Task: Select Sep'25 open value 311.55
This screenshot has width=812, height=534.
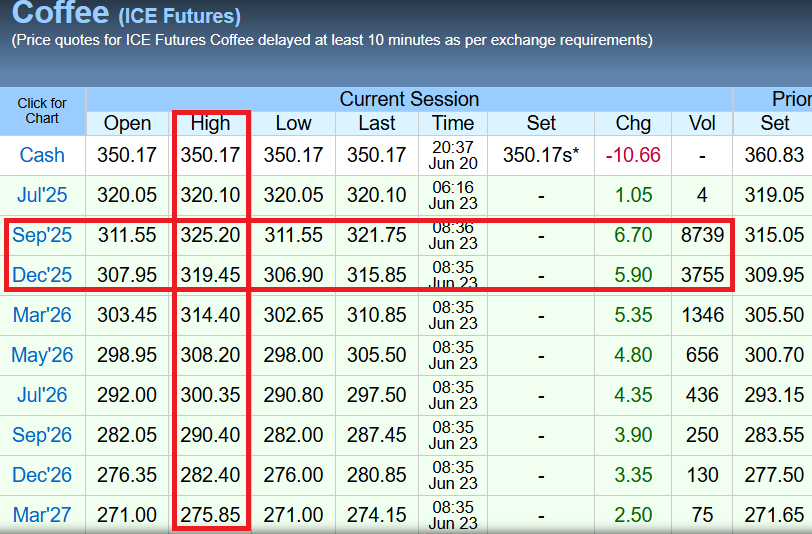Action: pyautogui.click(x=127, y=235)
